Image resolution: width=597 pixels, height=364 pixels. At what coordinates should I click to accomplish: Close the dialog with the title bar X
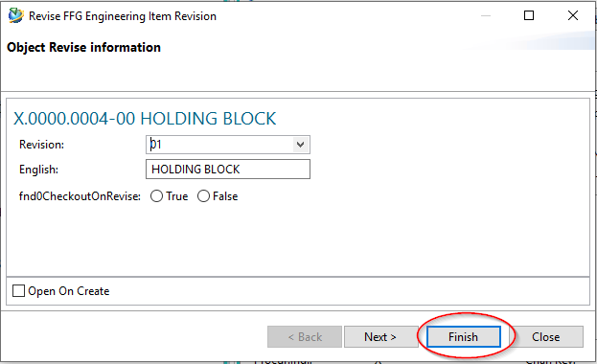(573, 15)
